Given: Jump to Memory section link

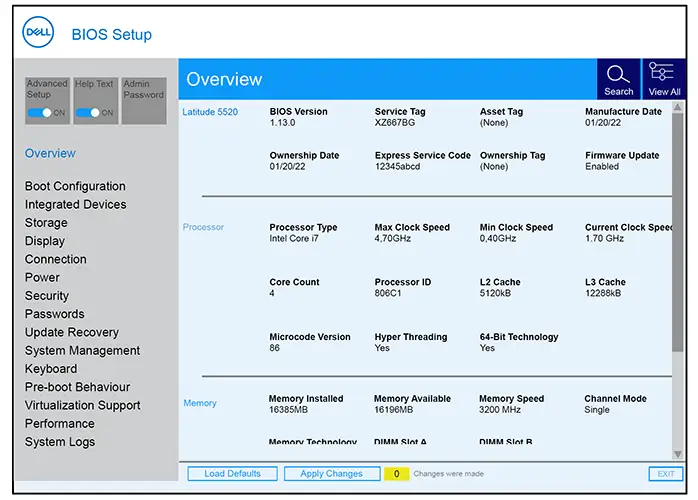Looking at the screenshot, I should 200,403.
